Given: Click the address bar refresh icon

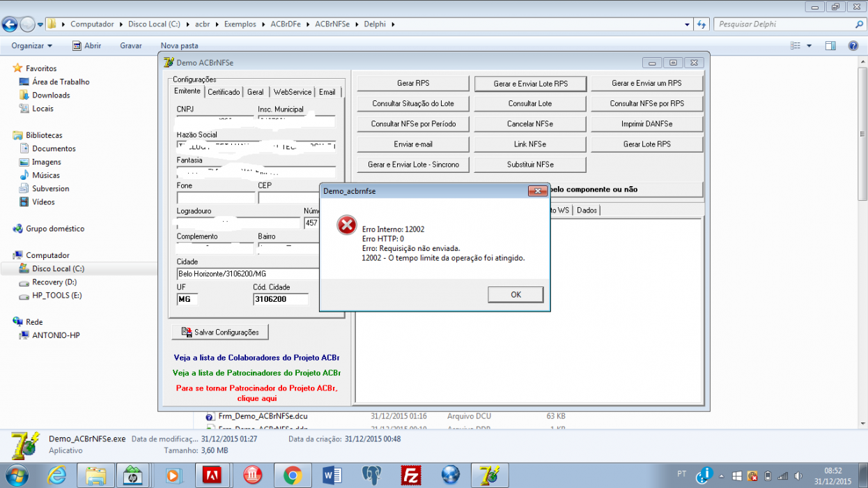Looking at the screenshot, I should click(702, 24).
